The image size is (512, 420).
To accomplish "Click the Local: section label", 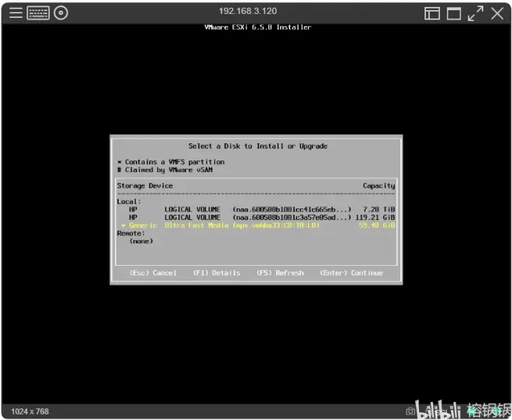I will tap(129, 201).
